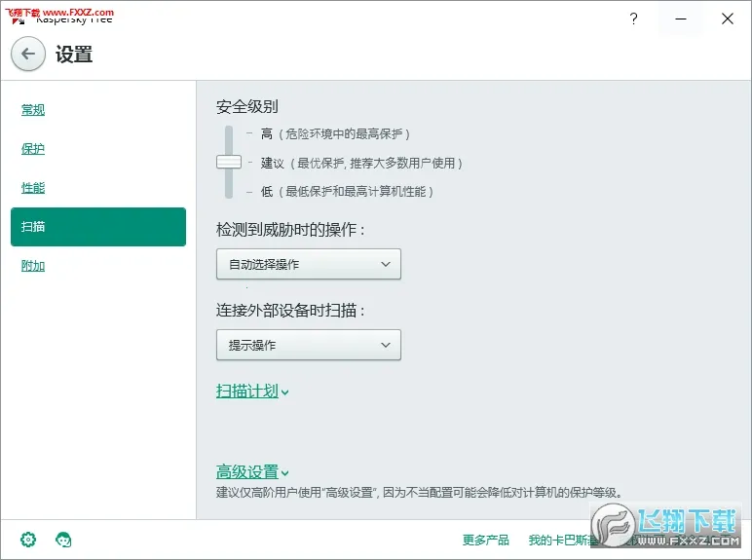
Task: Open the 提示操作 dropdown
Action: point(308,345)
